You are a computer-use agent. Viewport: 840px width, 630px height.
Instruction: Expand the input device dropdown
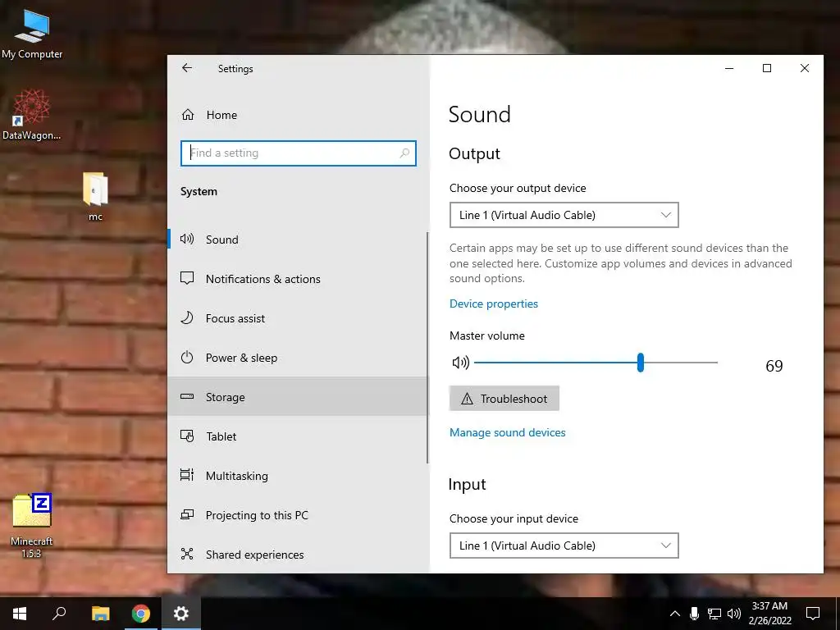tap(564, 546)
